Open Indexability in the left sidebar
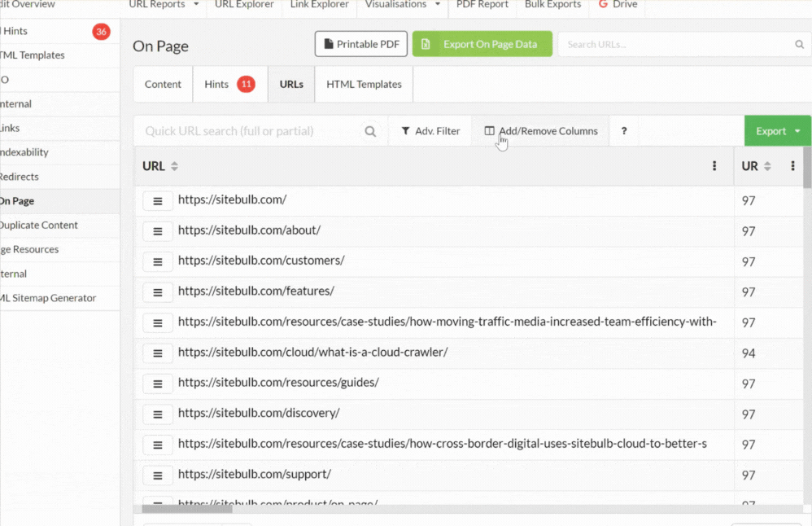This screenshot has width=812, height=526. coord(59,152)
